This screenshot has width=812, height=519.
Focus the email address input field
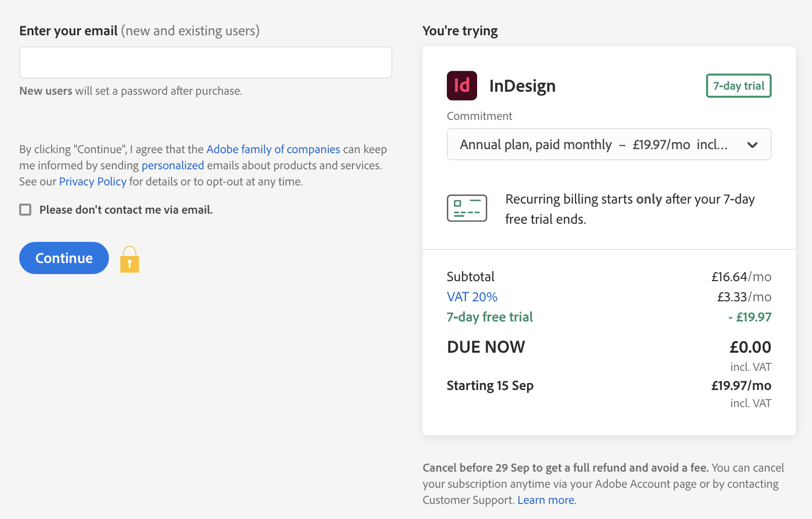(205, 62)
